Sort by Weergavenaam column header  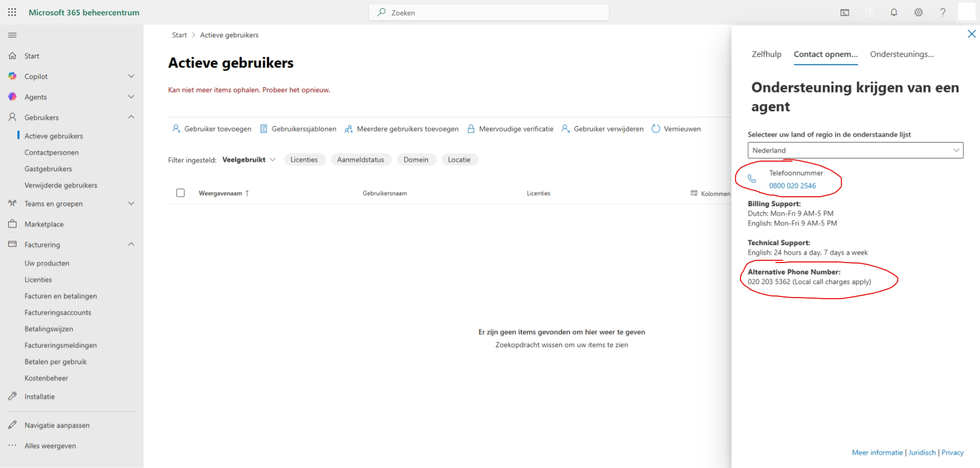[x=224, y=193]
